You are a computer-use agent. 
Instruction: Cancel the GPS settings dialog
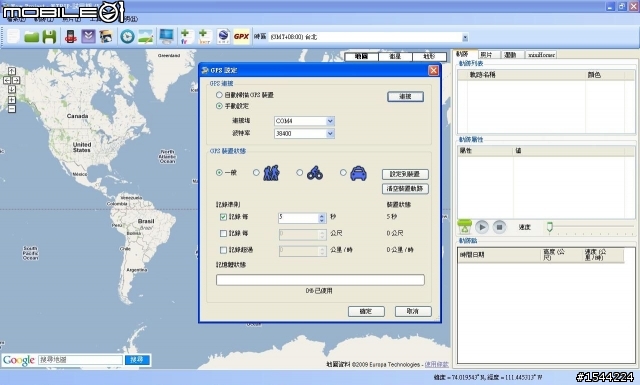coord(413,312)
